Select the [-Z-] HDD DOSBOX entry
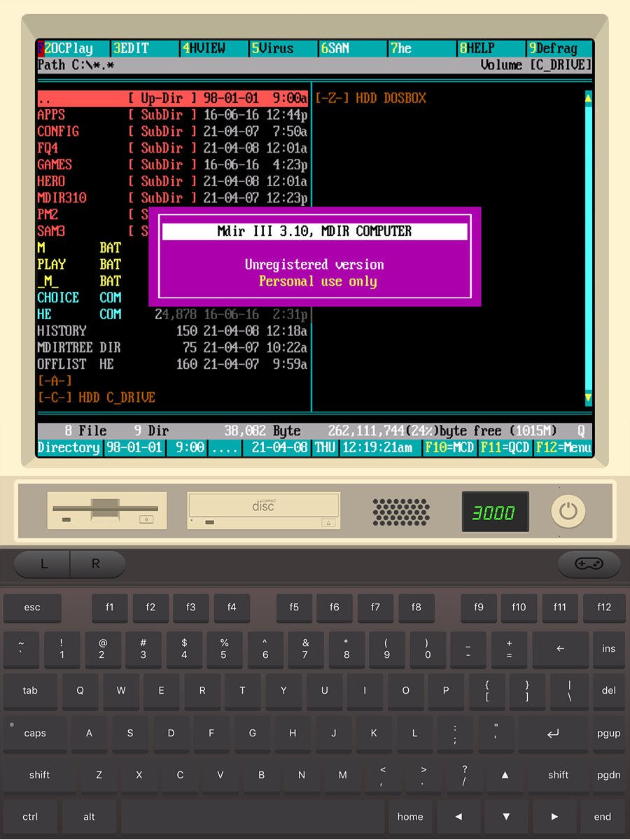This screenshot has height=840, width=630. [370, 98]
